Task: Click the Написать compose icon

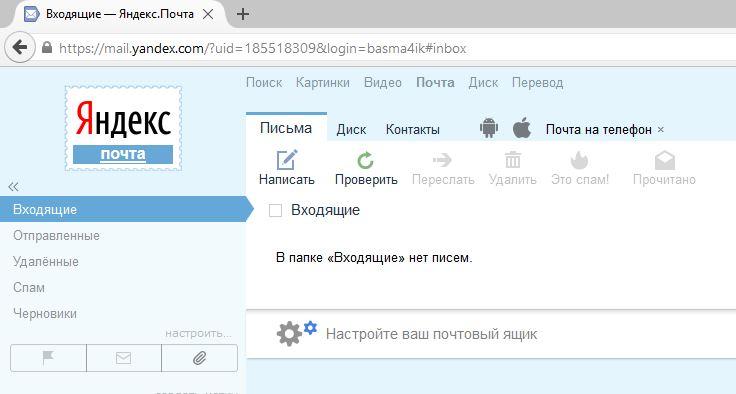Action: coord(286,160)
